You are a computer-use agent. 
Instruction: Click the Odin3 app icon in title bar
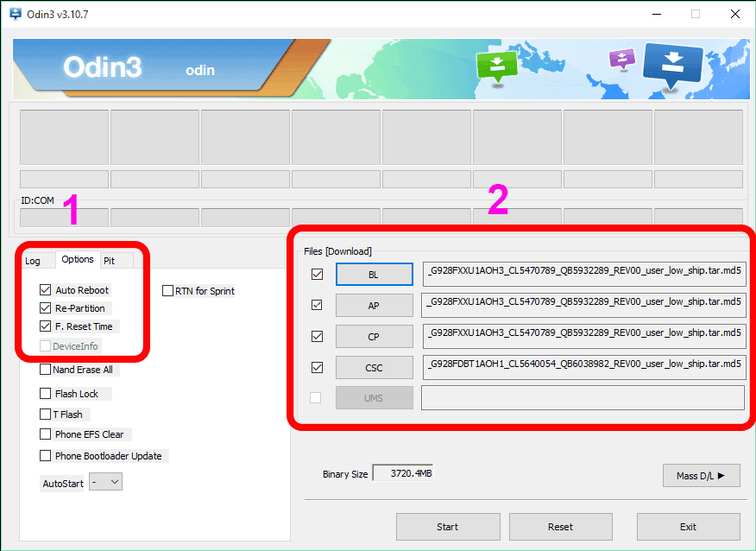click(16, 14)
